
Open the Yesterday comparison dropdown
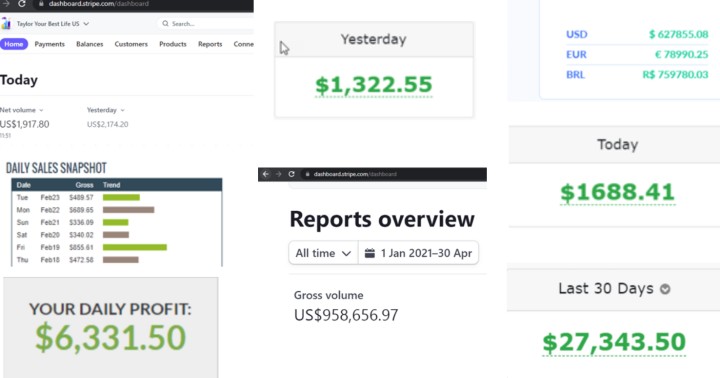click(106, 110)
